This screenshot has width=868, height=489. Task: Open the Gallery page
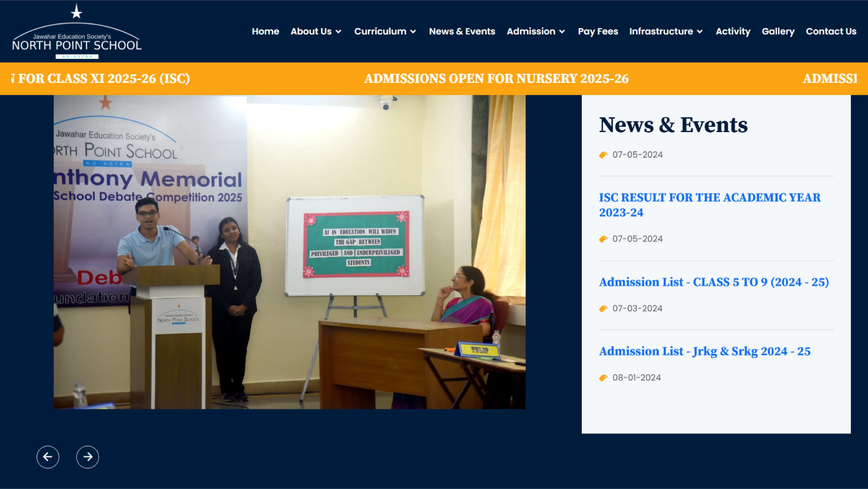pyautogui.click(x=778, y=31)
